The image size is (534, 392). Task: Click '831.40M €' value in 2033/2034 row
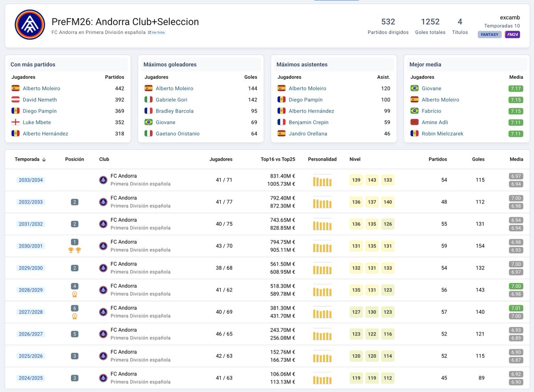click(283, 176)
